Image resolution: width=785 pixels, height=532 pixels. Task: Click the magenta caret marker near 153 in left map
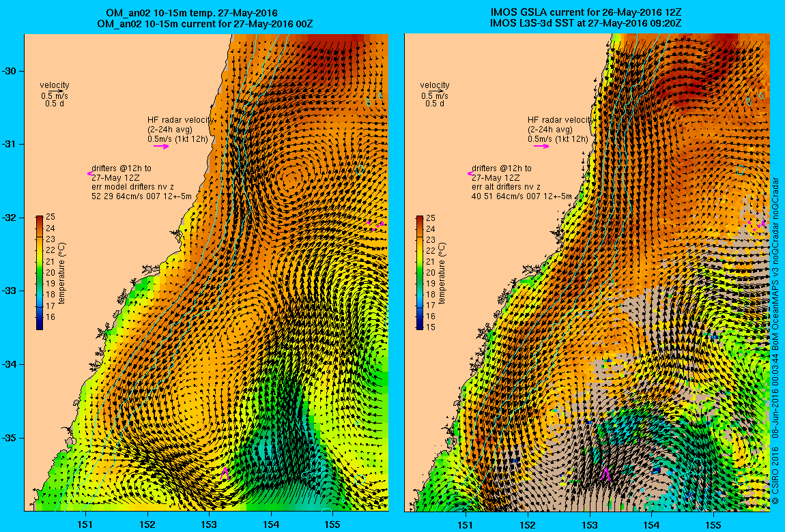[x=225, y=473]
